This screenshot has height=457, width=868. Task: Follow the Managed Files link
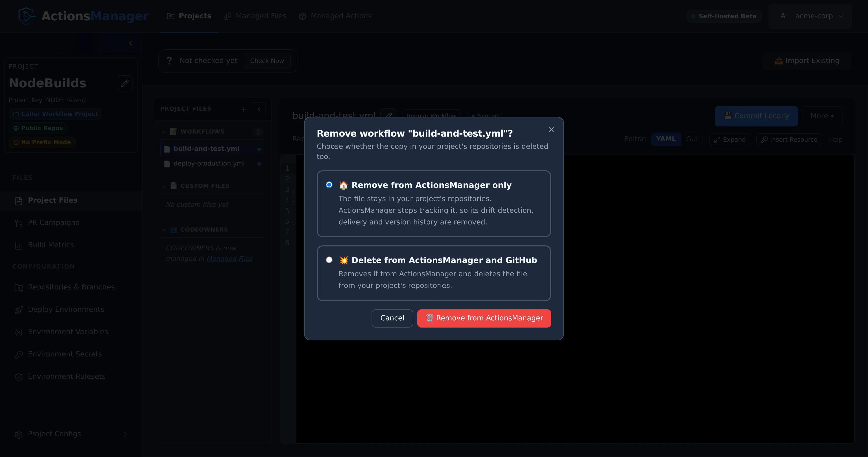pyautogui.click(x=229, y=259)
